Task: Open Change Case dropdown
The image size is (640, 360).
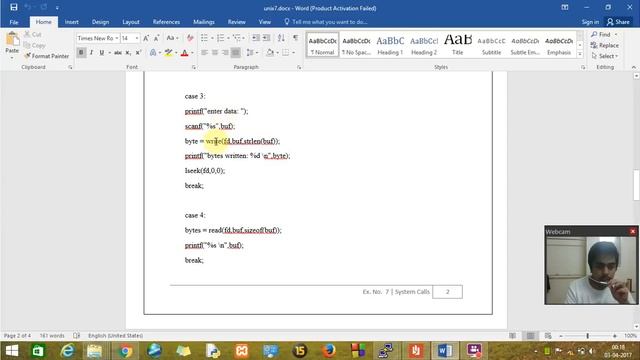Action: click(x=172, y=38)
